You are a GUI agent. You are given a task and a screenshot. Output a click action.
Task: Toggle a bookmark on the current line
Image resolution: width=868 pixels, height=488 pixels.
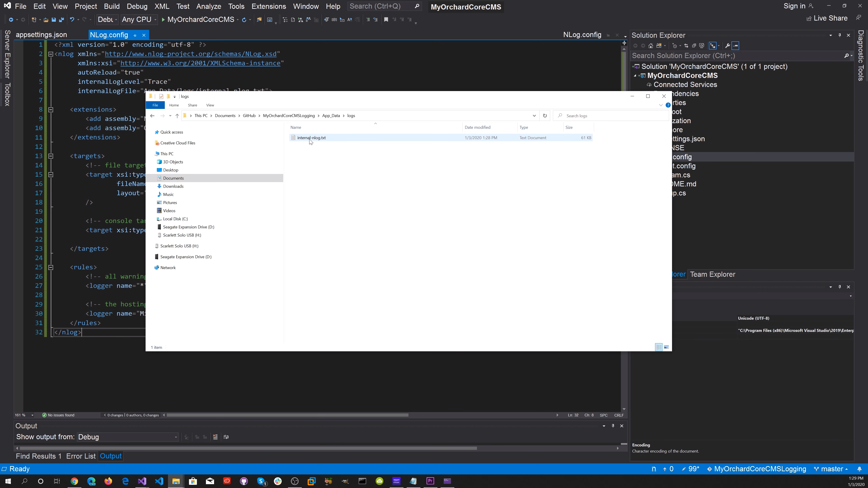click(386, 20)
